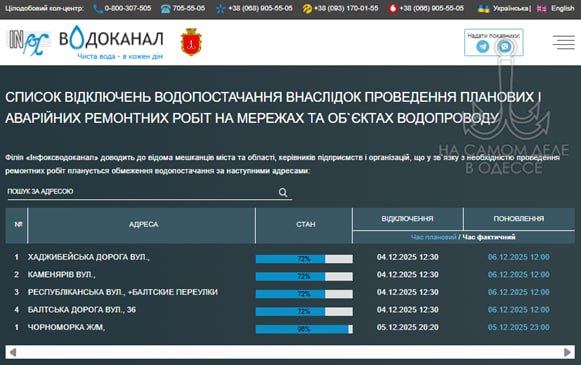Switch language to English
The width and height of the screenshot is (581, 365).
click(562, 8)
